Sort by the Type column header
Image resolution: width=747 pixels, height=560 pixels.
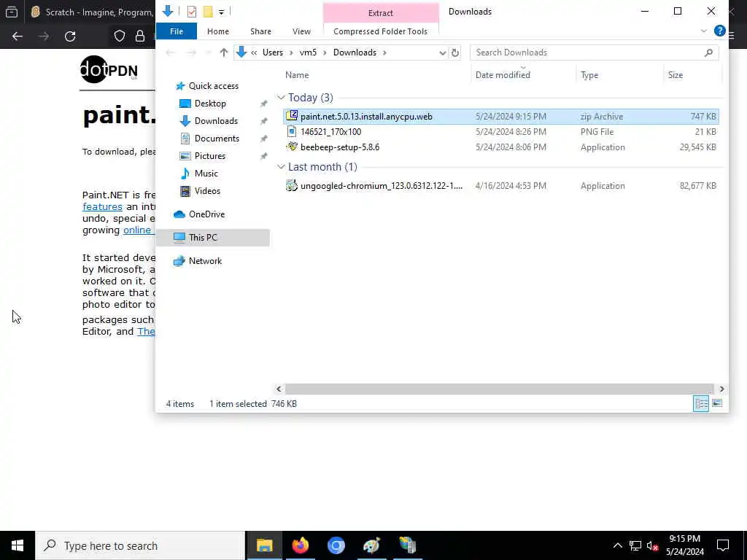589,75
